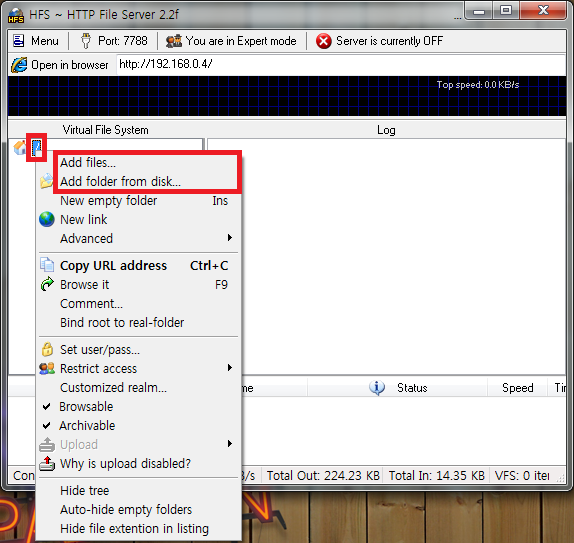Select Browse it menu item
This screenshot has width=574, height=543.
139,284
